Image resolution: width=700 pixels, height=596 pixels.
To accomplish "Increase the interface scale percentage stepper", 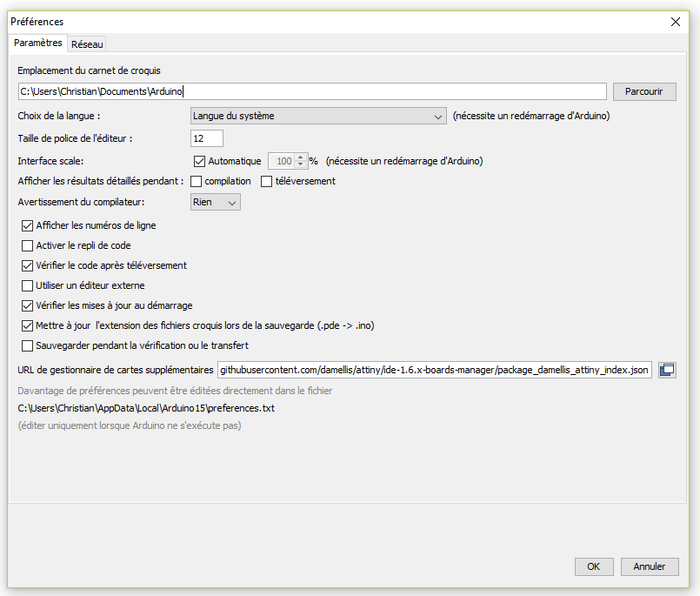I will (x=301, y=157).
